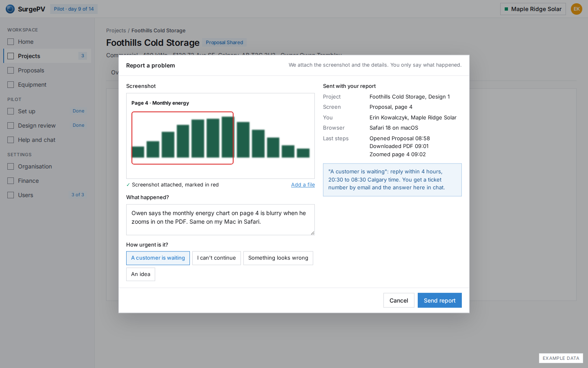Click the Proposals sidebar icon

[11, 70]
